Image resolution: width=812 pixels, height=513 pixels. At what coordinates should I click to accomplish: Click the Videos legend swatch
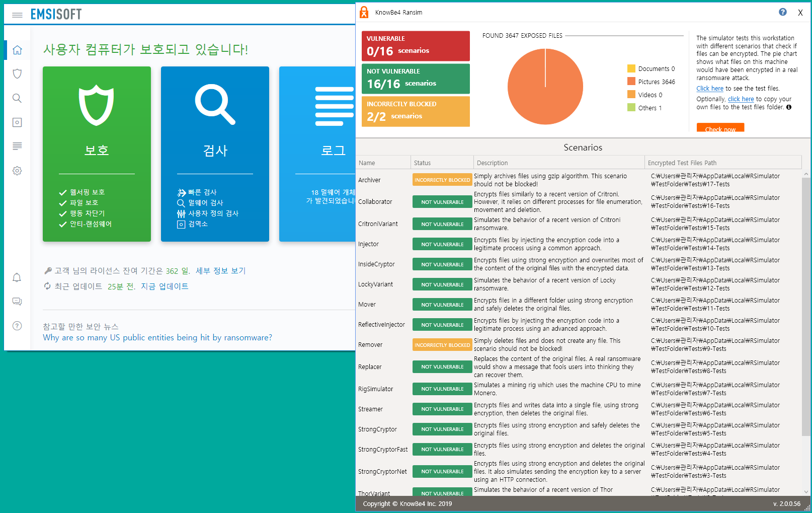pos(631,95)
